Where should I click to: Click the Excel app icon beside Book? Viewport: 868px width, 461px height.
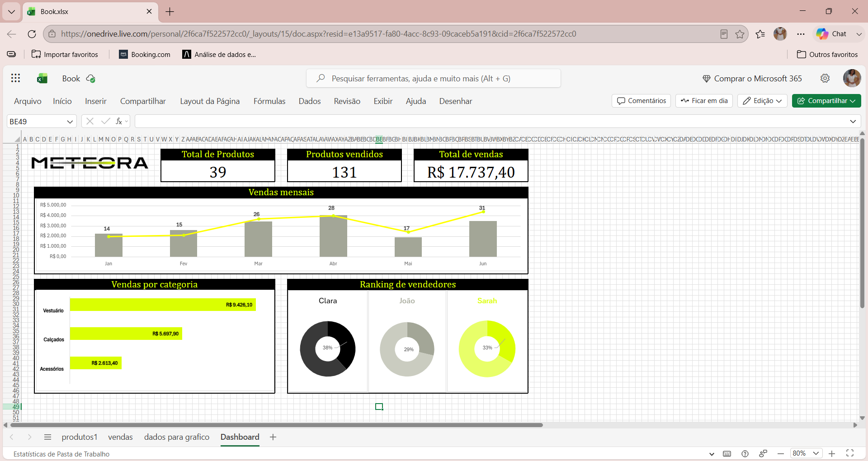(x=42, y=79)
